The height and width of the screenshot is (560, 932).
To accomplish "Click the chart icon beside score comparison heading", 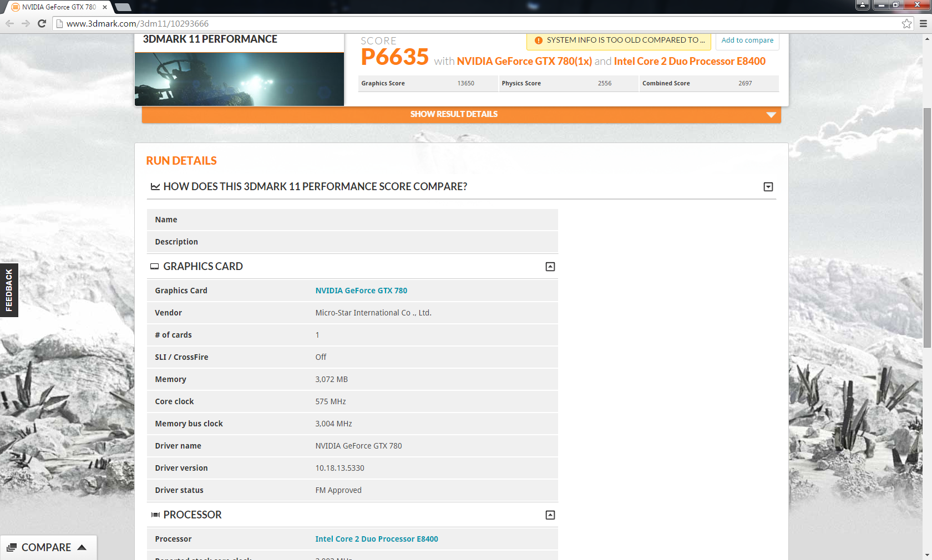I will (155, 187).
